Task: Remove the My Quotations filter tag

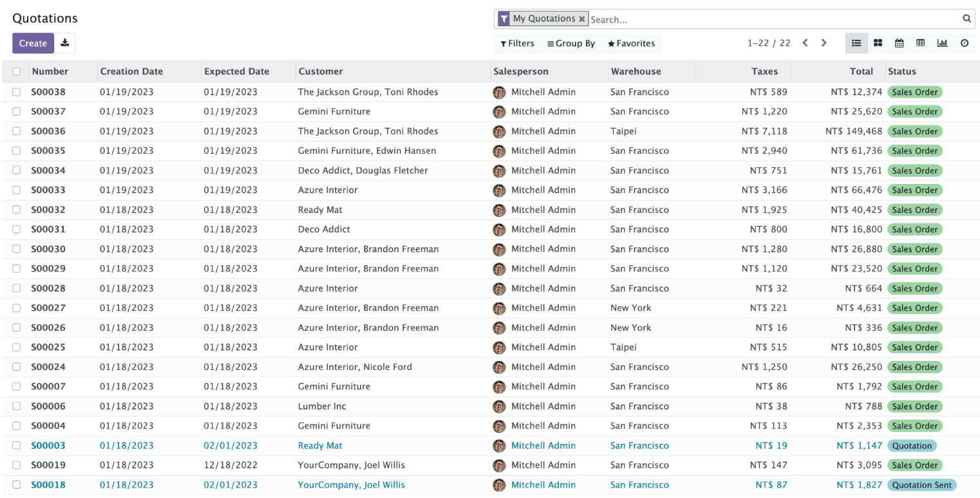Action: 582,19
